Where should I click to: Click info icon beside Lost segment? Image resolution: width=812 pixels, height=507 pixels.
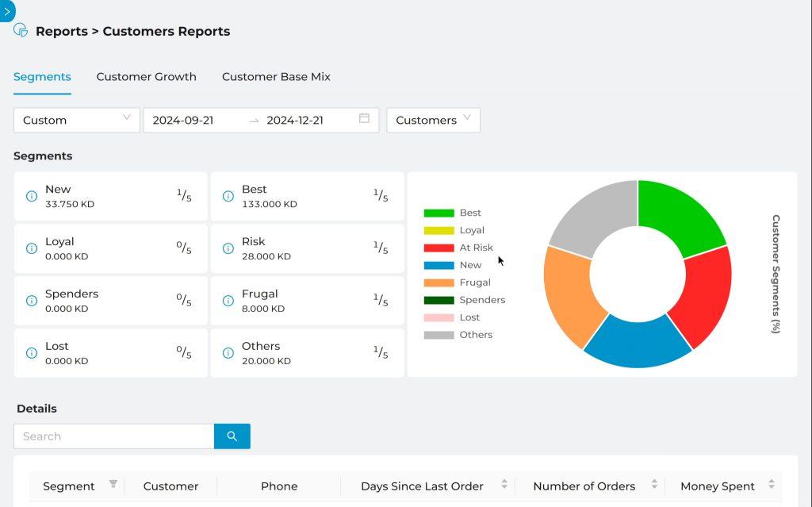click(x=32, y=353)
